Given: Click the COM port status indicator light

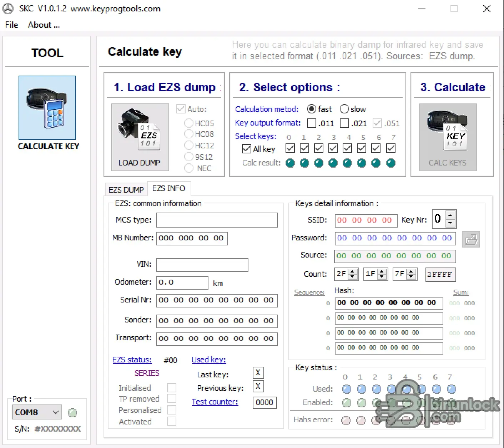Looking at the screenshot, I should [x=72, y=413].
